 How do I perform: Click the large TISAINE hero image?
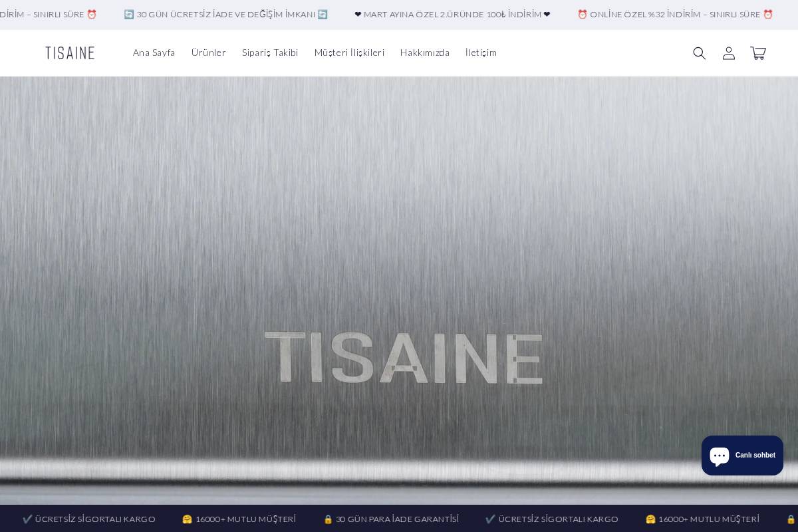399,286
